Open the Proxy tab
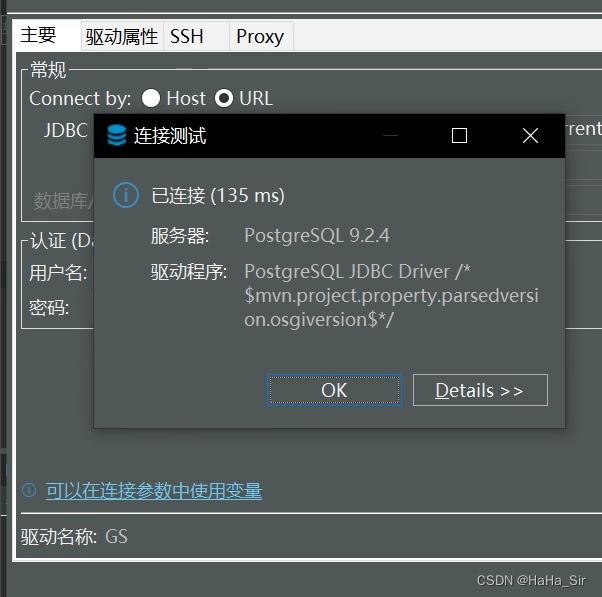602x597 pixels. pyautogui.click(x=261, y=36)
